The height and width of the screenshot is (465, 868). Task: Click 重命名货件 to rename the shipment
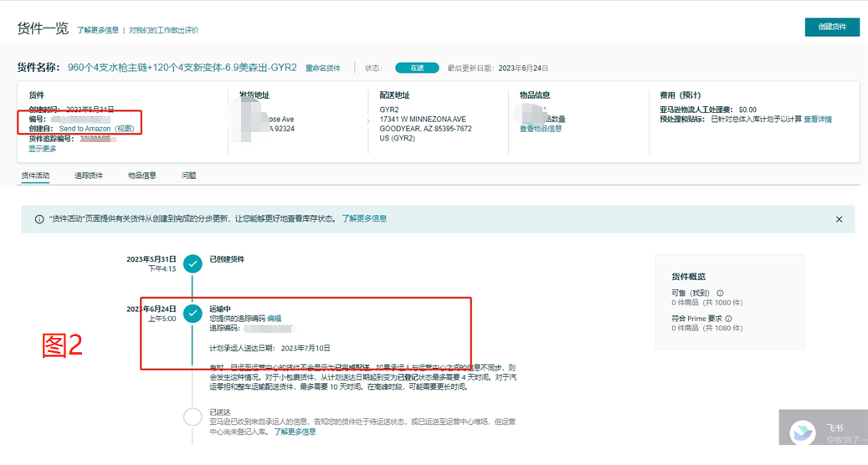point(323,68)
